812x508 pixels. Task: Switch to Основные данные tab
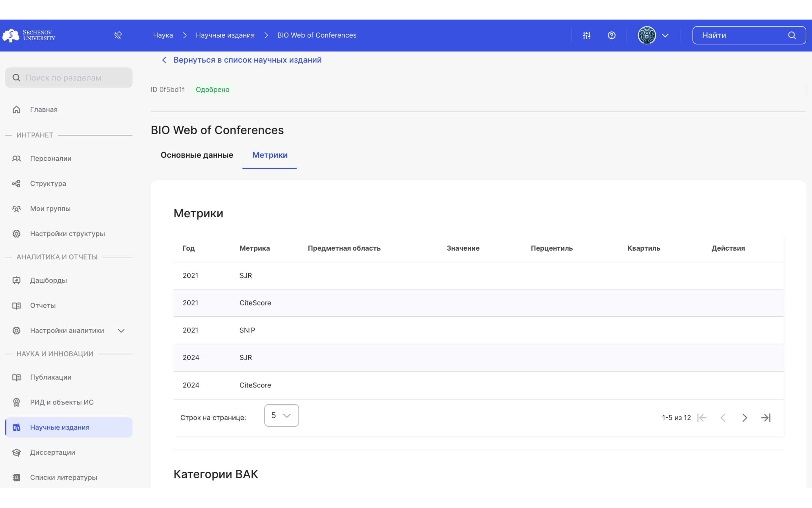197,155
